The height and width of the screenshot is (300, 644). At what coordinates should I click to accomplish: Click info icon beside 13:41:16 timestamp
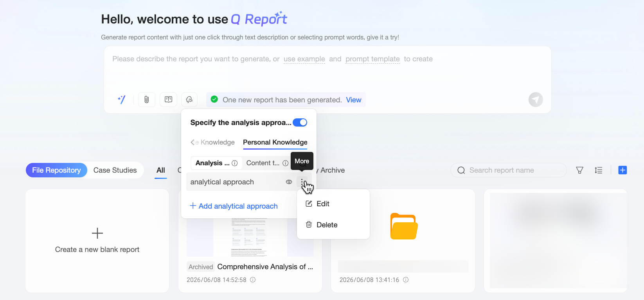(x=406, y=280)
